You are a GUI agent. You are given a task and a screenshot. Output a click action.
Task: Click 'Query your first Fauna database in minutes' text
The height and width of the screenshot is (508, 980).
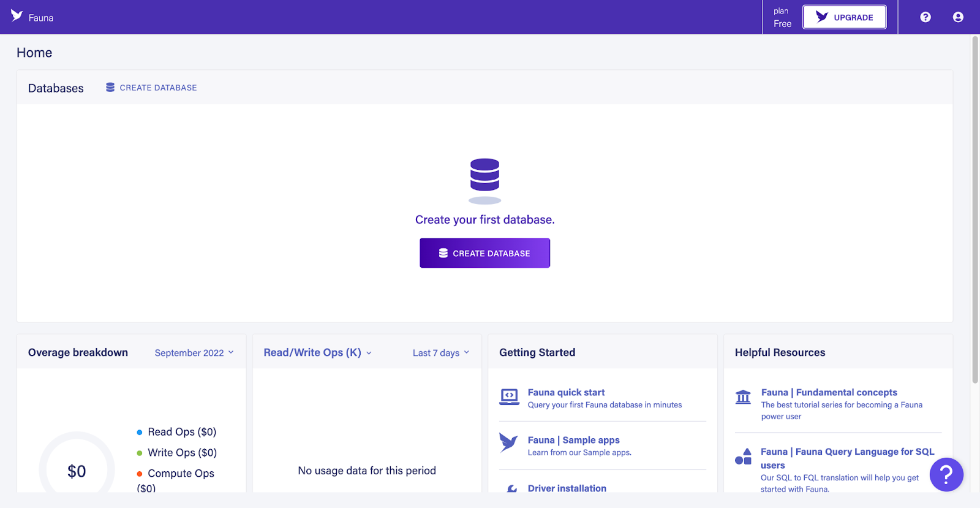[x=605, y=405]
